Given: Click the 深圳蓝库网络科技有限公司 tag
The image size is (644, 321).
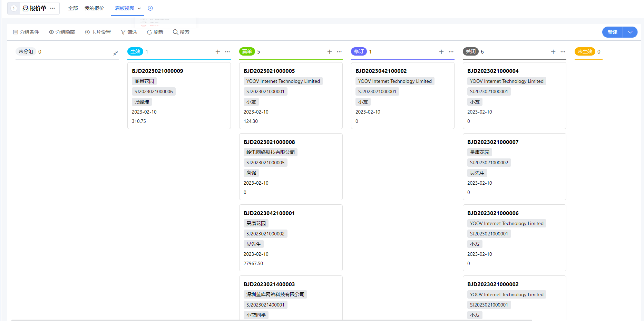Looking at the screenshot, I should tap(275, 294).
